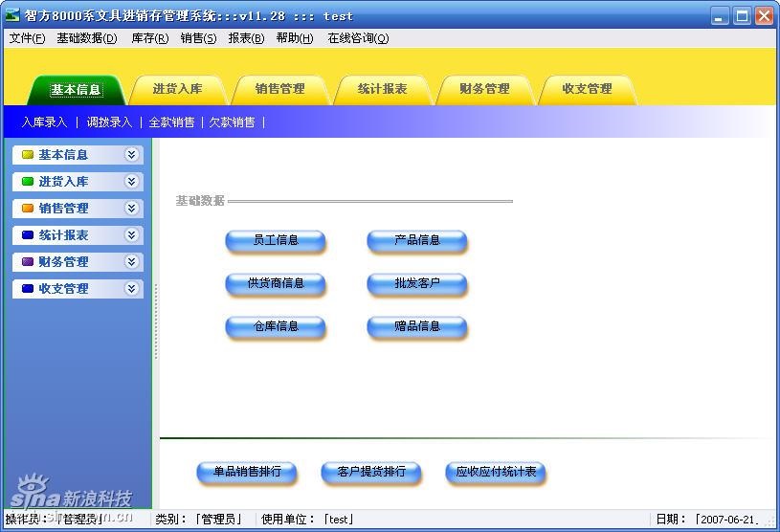
Task: Open the 销售(S) menu
Action: click(198, 38)
